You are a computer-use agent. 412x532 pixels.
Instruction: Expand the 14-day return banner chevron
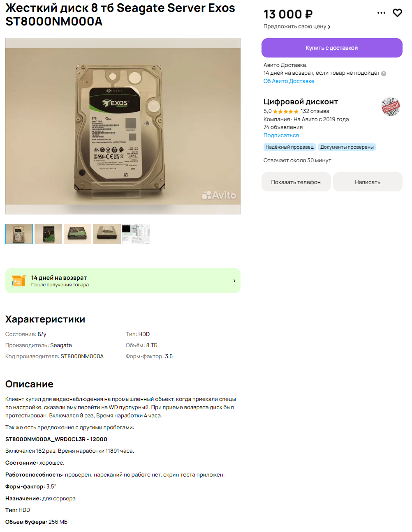[x=234, y=281]
